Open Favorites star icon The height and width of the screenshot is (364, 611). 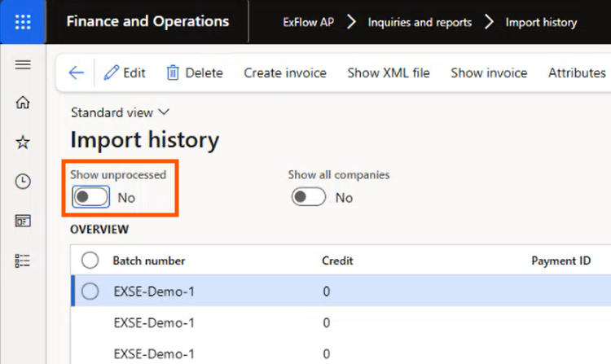[x=23, y=142]
